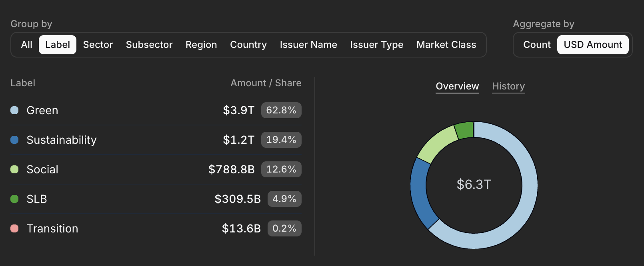This screenshot has width=644, height=266.
Task: Group by Region
Action: 201,45
